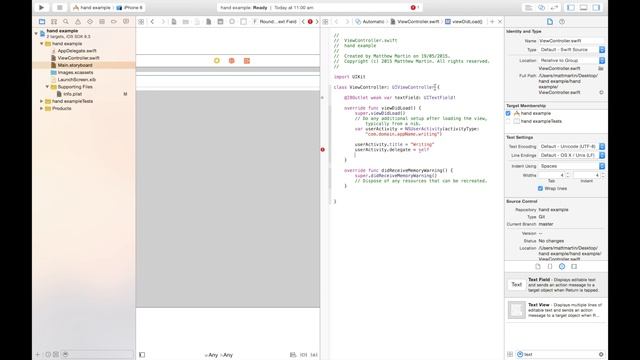The image size is (640, 360).
Task: Toggle library grid view icon
Action: [x=510, y=354]
